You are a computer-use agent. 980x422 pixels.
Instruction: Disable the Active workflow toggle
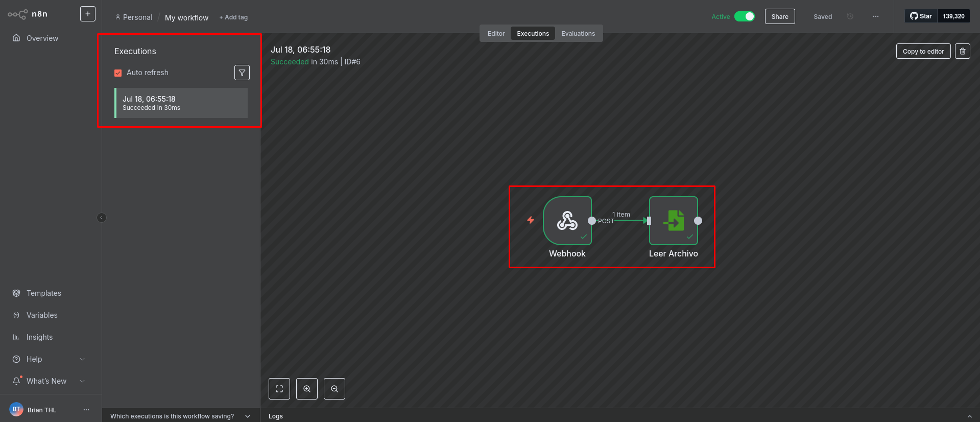click(744, 16)
